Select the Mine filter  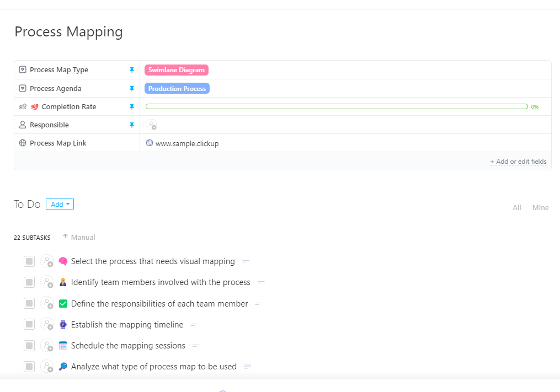point(540,207)
